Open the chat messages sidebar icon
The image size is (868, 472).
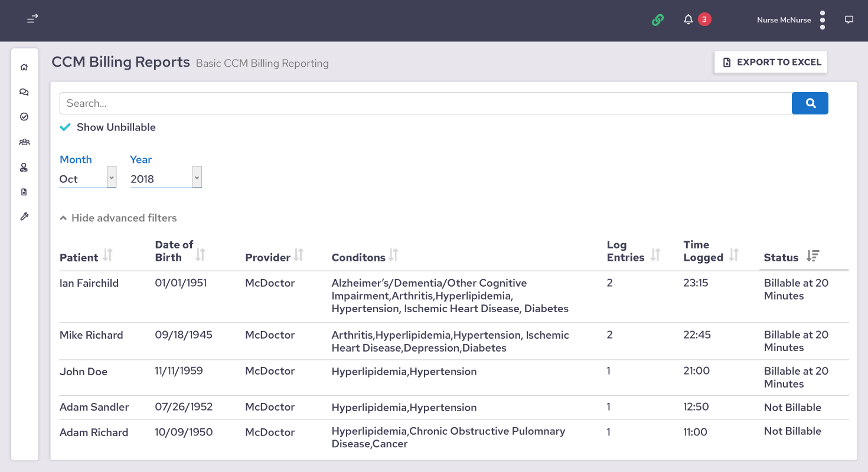tap(24, 92)
